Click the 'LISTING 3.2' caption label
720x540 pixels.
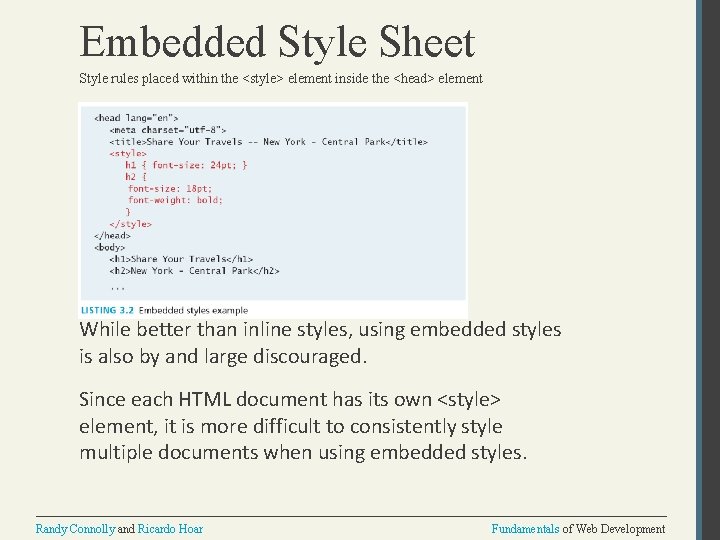pyautogui.click(x=107, y=310)
